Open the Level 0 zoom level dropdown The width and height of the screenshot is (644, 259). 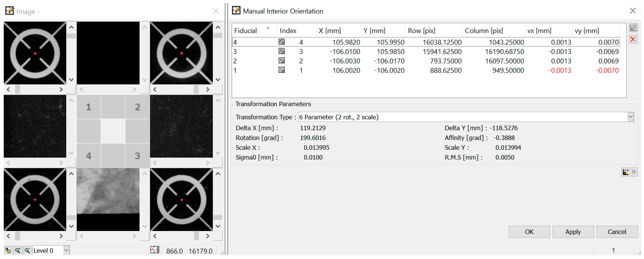click(x=66, y=250)
